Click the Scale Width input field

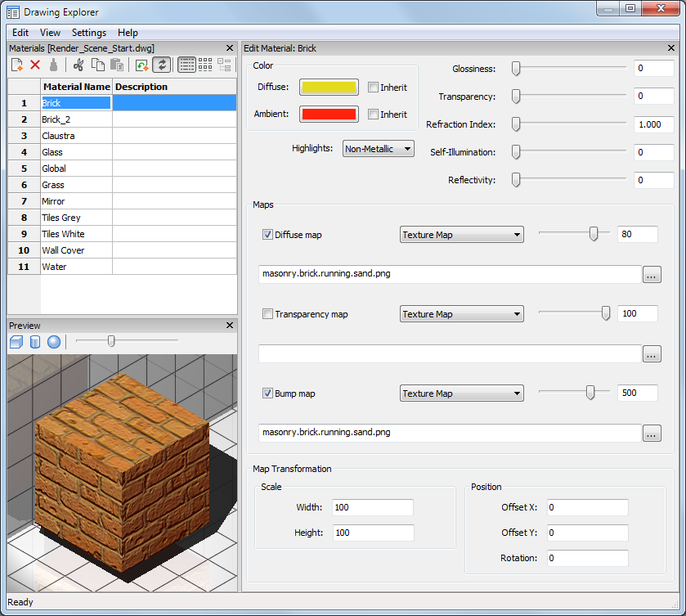372,507
